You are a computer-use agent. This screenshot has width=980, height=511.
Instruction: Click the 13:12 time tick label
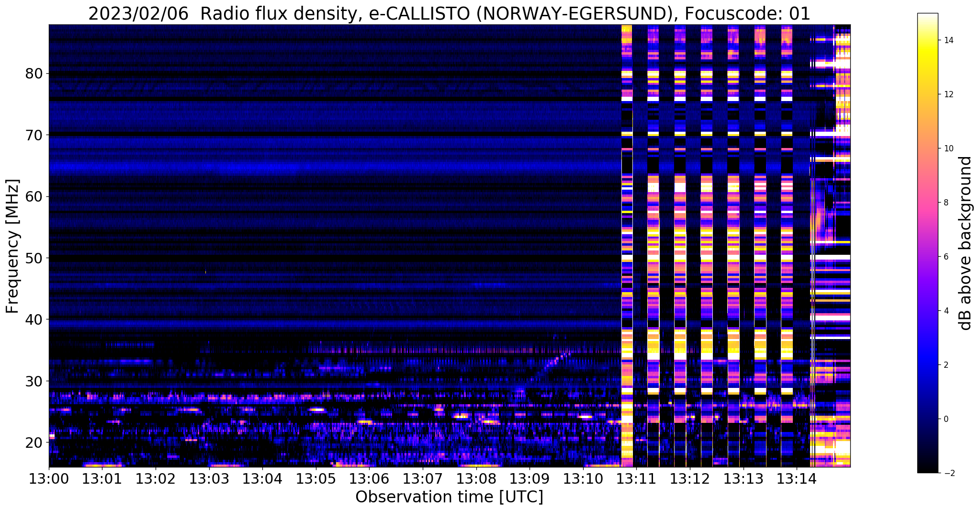690,478
